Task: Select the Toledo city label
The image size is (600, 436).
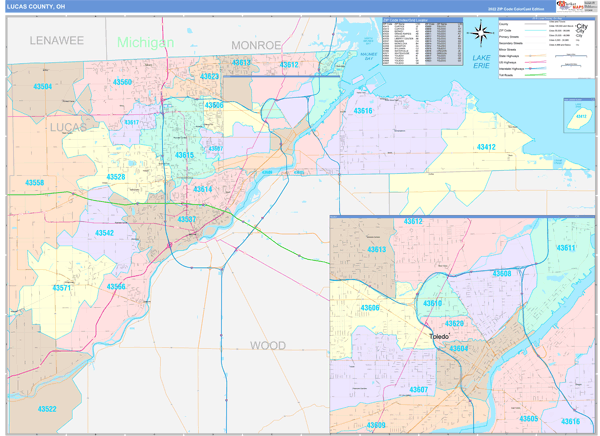Action: (441, 336)
